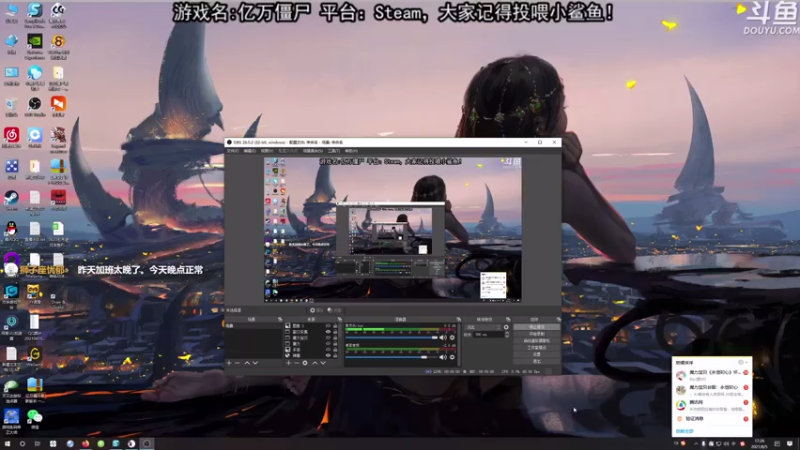Open the QQ penguin desktop icon
The image size is (800, 450).
11,231
